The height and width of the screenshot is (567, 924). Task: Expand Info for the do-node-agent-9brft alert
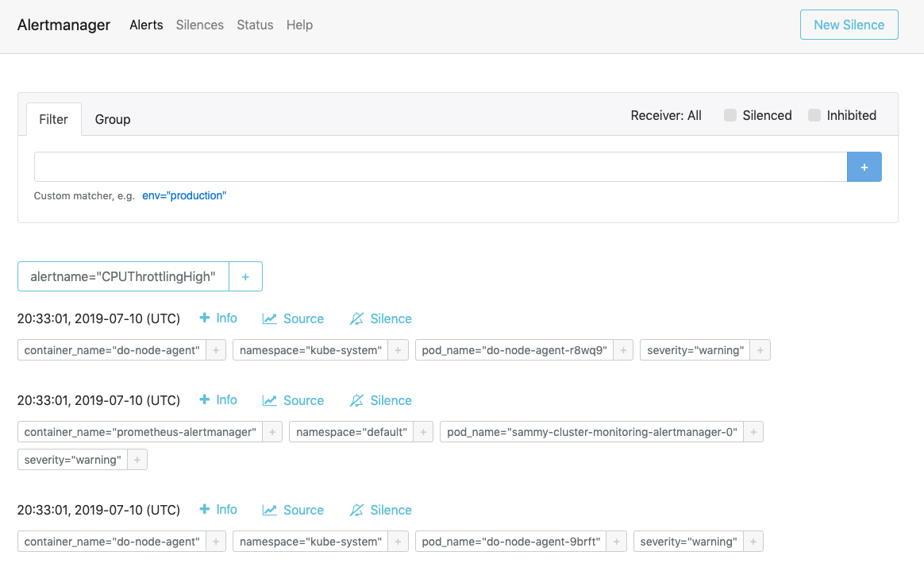pos(218,510)
